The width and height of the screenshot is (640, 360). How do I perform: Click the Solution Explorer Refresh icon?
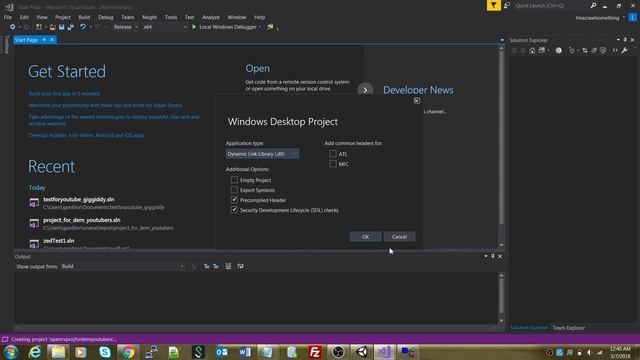571,50
